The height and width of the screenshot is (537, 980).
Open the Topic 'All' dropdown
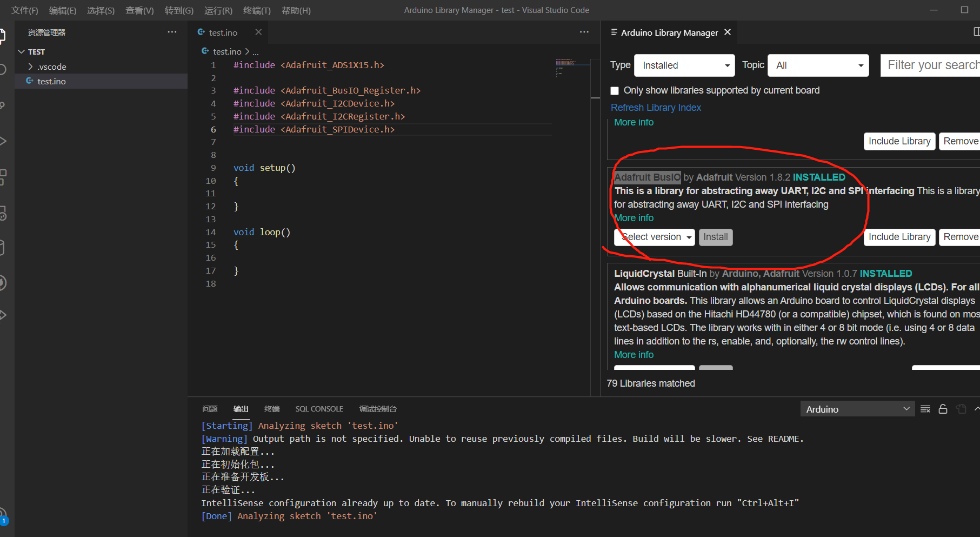[818, 65]
